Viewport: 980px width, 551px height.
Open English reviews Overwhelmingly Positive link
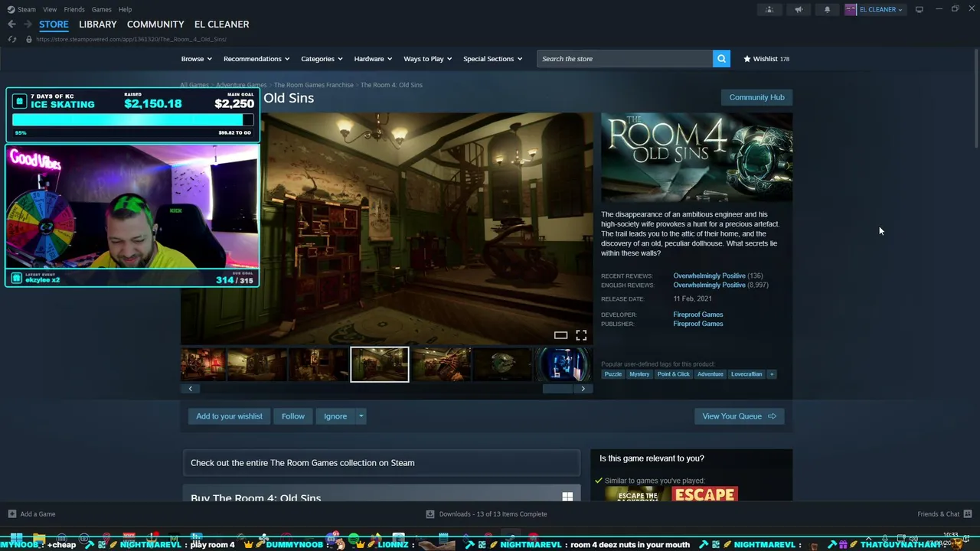click(x=709, y=285)
